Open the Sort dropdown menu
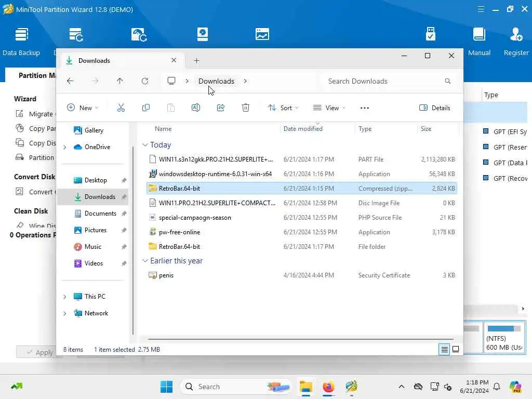Image resolution: width=532 pixels, height=399 pixels. [283, 108]
